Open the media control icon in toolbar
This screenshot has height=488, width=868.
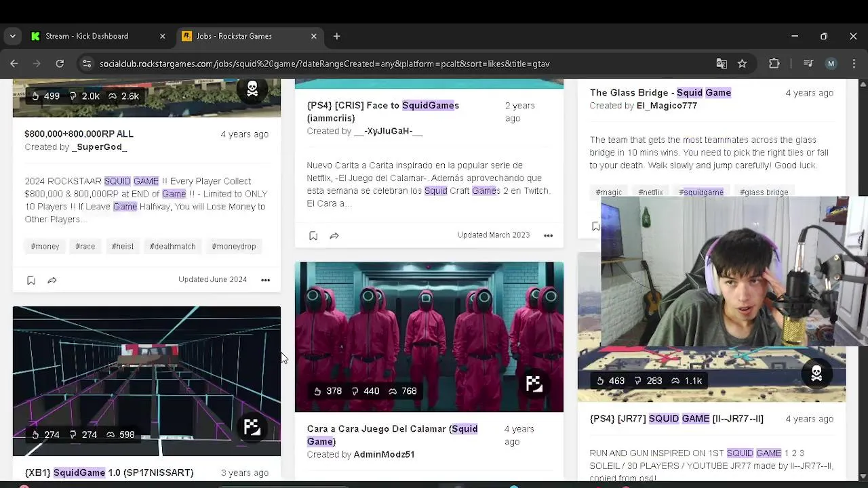tap(808, 64)
